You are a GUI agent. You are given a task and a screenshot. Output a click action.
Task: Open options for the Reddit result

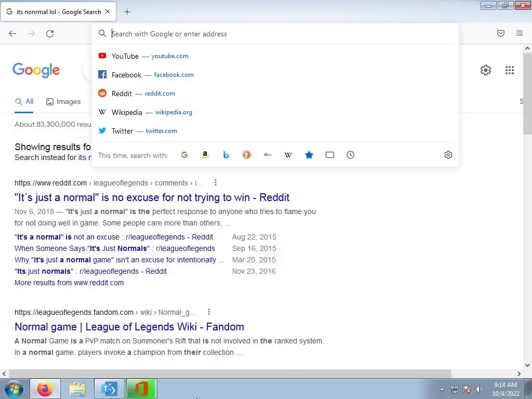[x=216, y=182]
